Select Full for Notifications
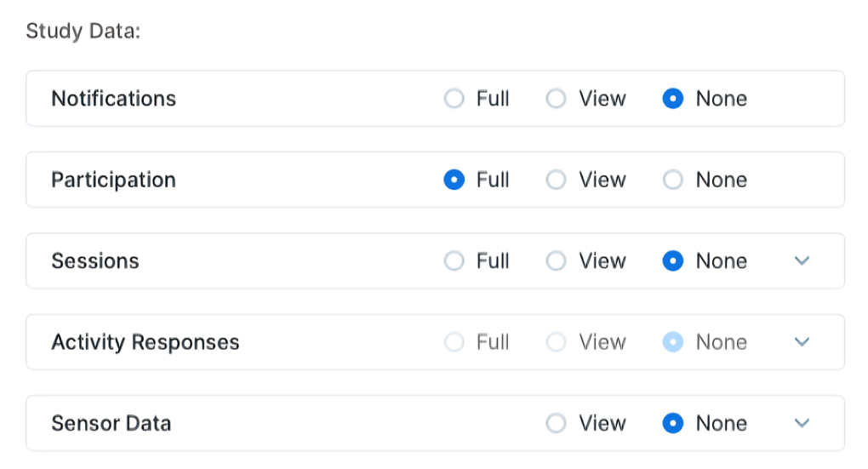 pyautogui.click(x=454, y=99)
